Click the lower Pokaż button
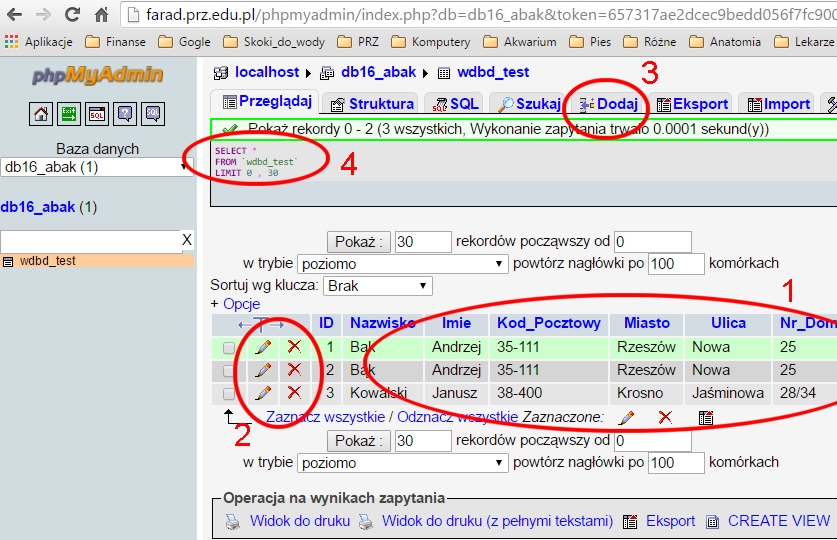 point(359,441)
